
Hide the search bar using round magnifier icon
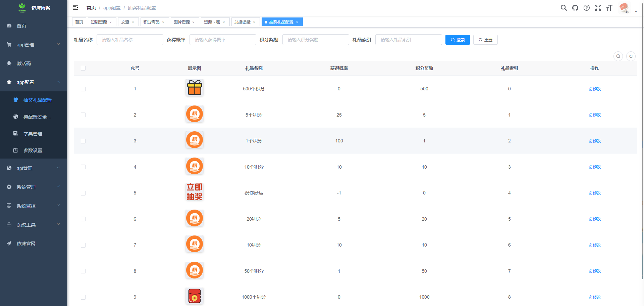point(618,56)
